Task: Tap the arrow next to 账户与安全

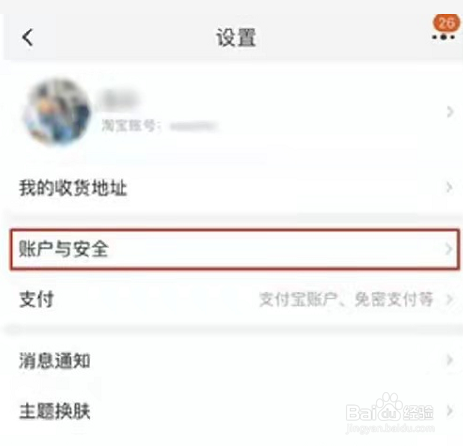Action: [449, 249]
